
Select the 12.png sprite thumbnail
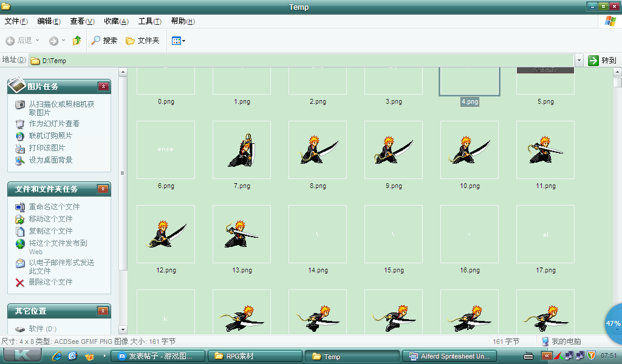tap(166, 234)
